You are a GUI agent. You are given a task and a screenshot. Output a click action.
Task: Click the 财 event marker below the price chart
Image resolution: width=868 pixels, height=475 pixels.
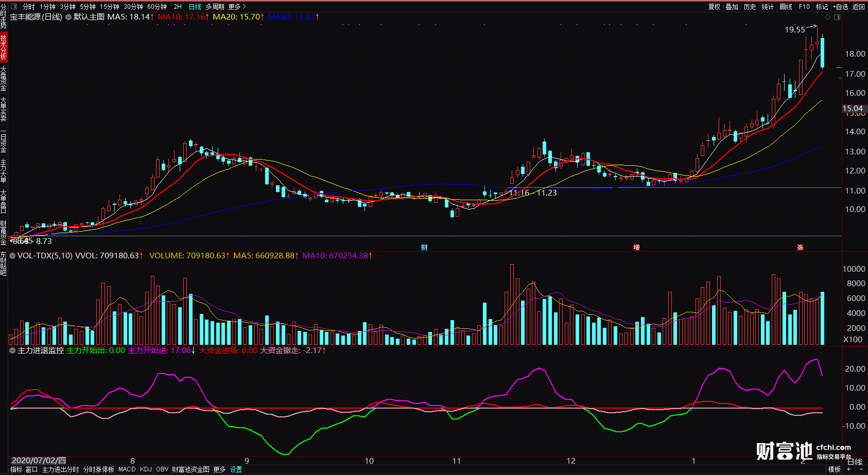tap(424, 248)
